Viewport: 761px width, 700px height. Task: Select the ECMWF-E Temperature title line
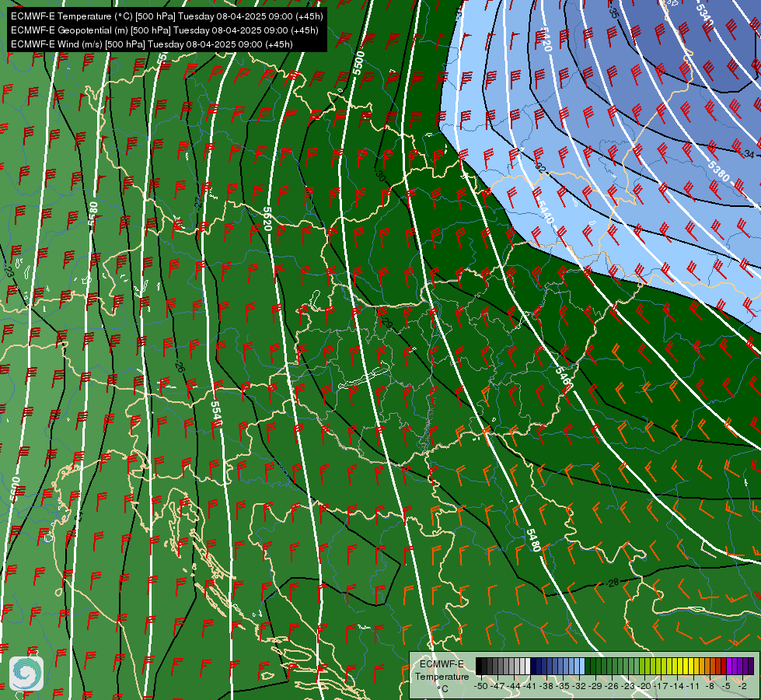tap(166, 16)
